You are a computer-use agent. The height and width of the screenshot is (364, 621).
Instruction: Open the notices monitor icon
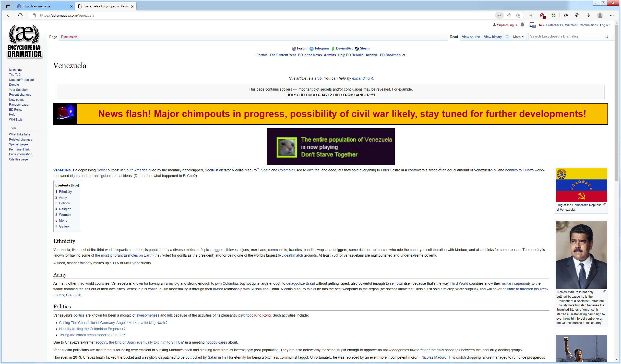point(532,25)
